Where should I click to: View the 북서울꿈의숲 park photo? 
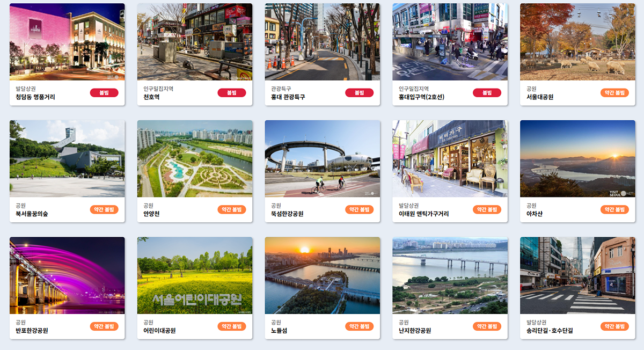coord(67,159)
